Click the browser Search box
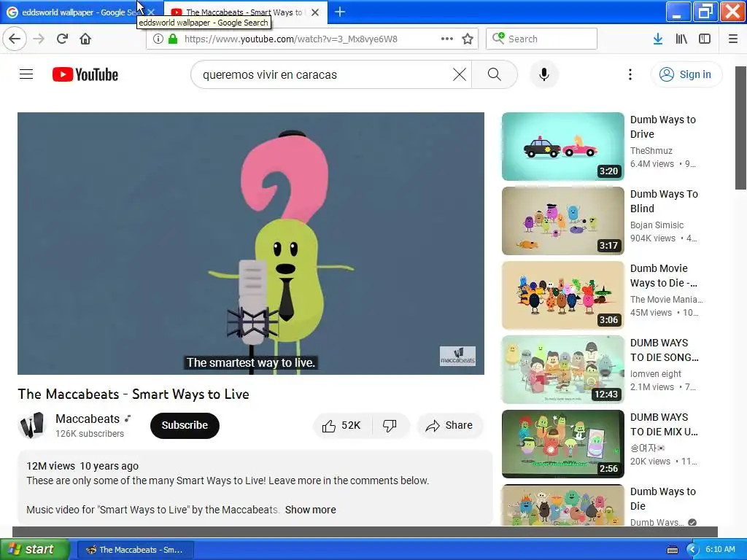The width and height of the screenshot is (747, 560). coord(542,39)
